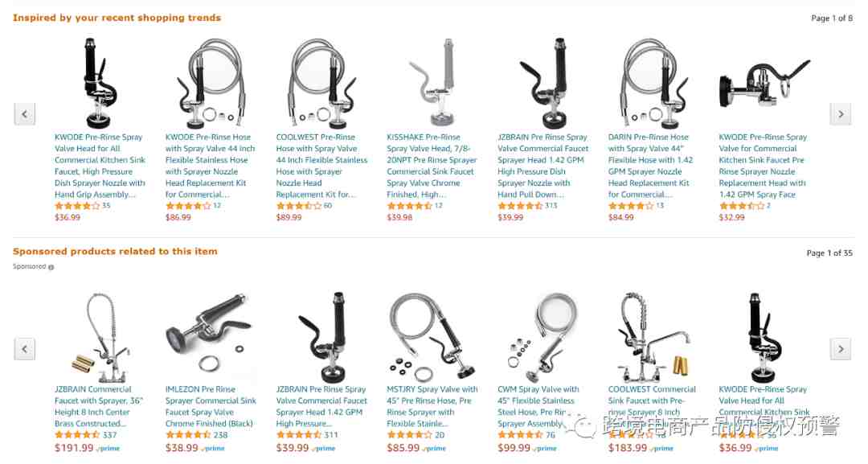Screen dimensions: 868x464
Task: Move sponsored products carousel to previous page
Action: coord(24,349)
